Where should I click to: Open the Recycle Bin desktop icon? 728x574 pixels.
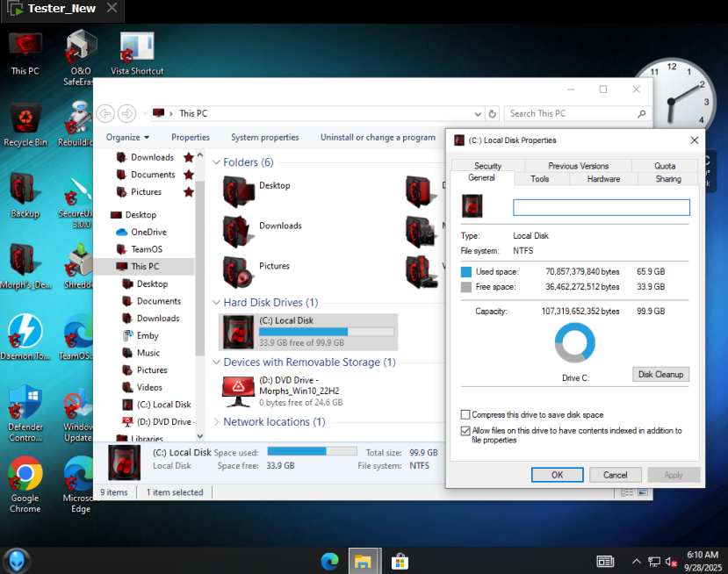pos(25,120)
